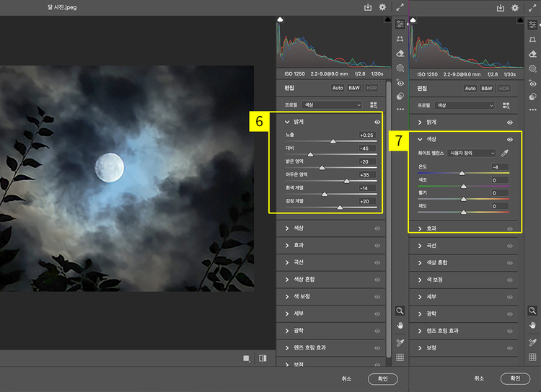Viewport: 541px width, 392px height.
Task: Click Auto button in left panel
Action: pos(338,88)
